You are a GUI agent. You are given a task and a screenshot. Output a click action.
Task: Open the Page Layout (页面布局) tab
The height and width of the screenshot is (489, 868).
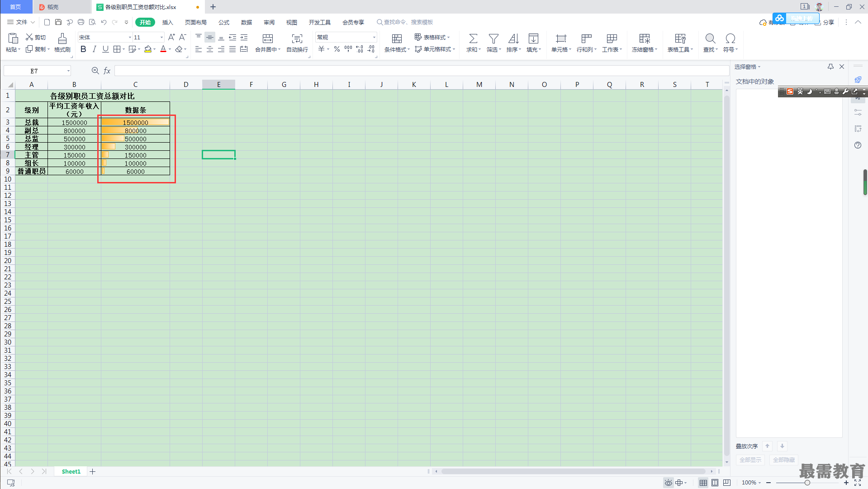(195, 22)
